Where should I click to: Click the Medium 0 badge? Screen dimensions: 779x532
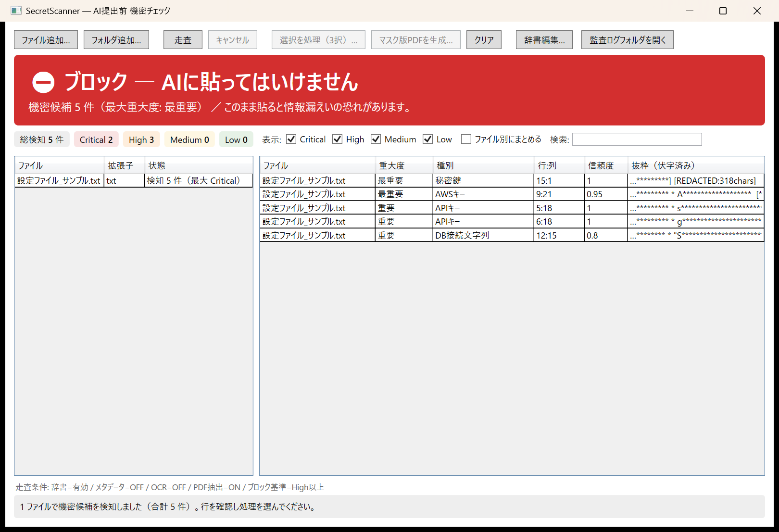coord(189,139)
